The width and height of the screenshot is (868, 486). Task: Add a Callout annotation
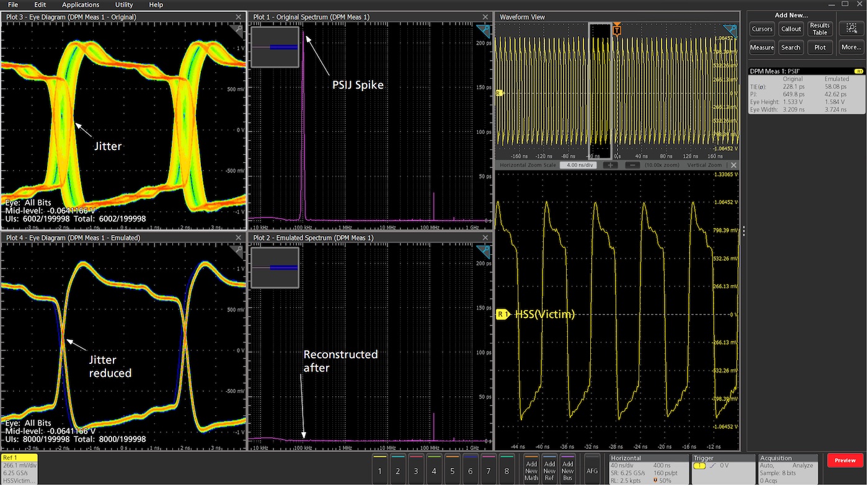pyautogui.click(x=790, y=29)
